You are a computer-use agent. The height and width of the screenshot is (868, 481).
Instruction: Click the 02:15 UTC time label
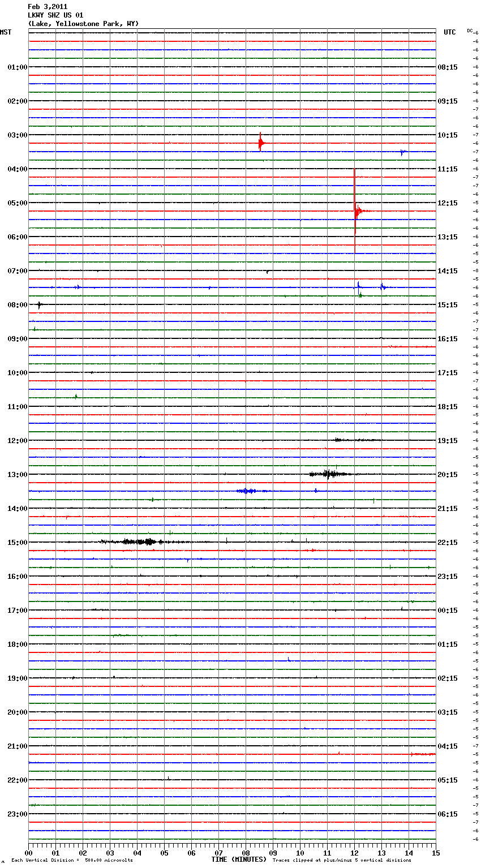(448, 678)
